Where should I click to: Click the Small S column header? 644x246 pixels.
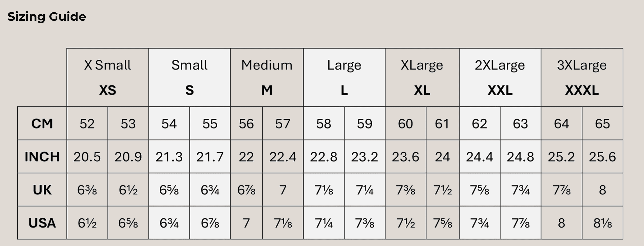tap(190, 77)
